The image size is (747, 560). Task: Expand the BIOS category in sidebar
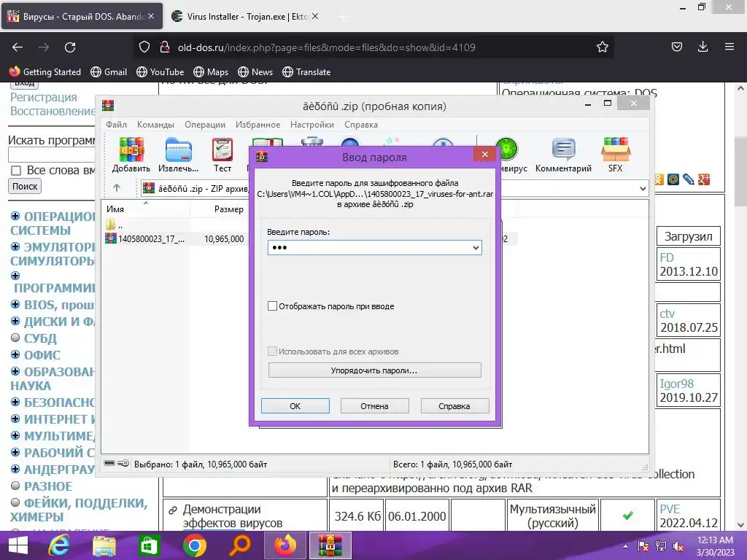point(15,304)
